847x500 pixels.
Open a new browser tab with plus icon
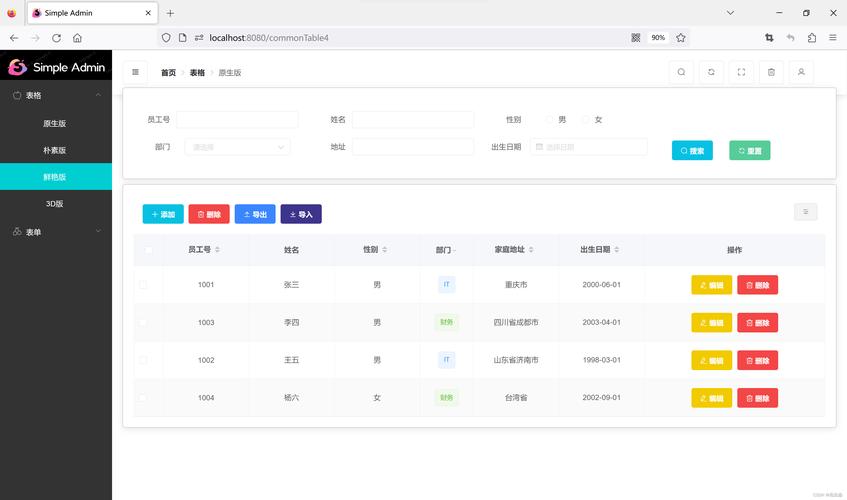point(170,13)
